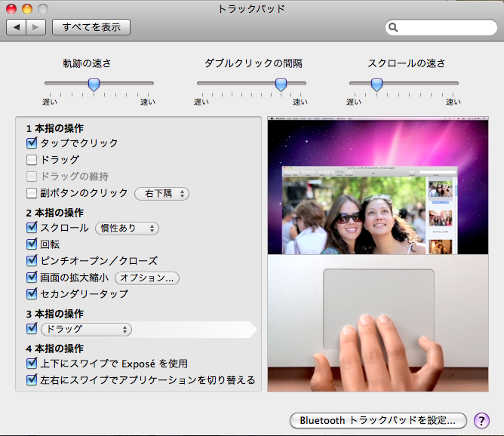Viewport: 504px width, 436px height.
Task: Uncheck ピンチオープン／クローズ option
Action: point(32,261)
